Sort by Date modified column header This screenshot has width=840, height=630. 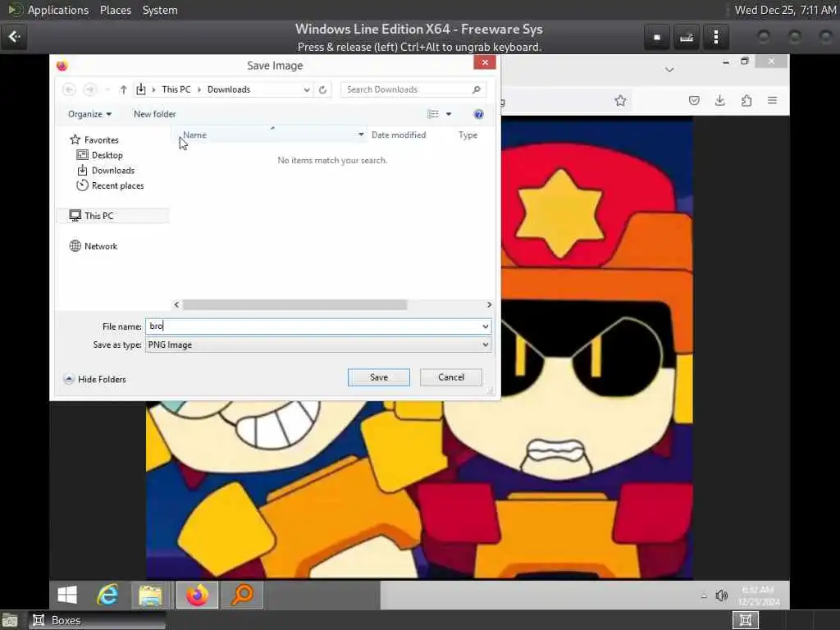click(399, 135)
